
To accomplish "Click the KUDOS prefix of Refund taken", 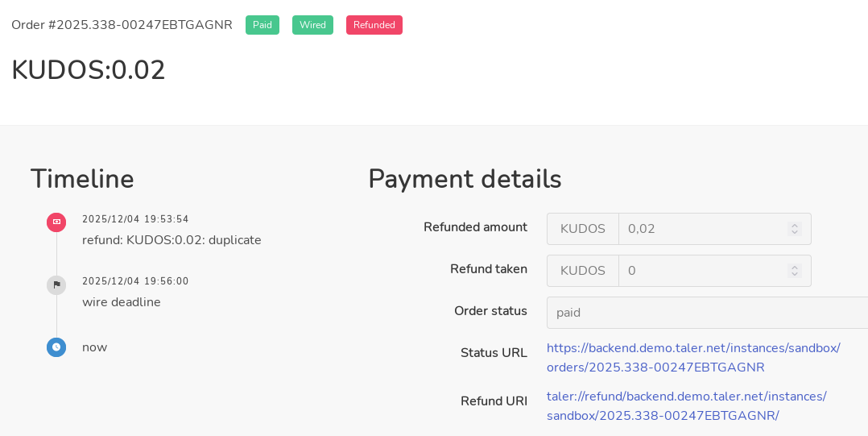I will [x=582, y=271].
